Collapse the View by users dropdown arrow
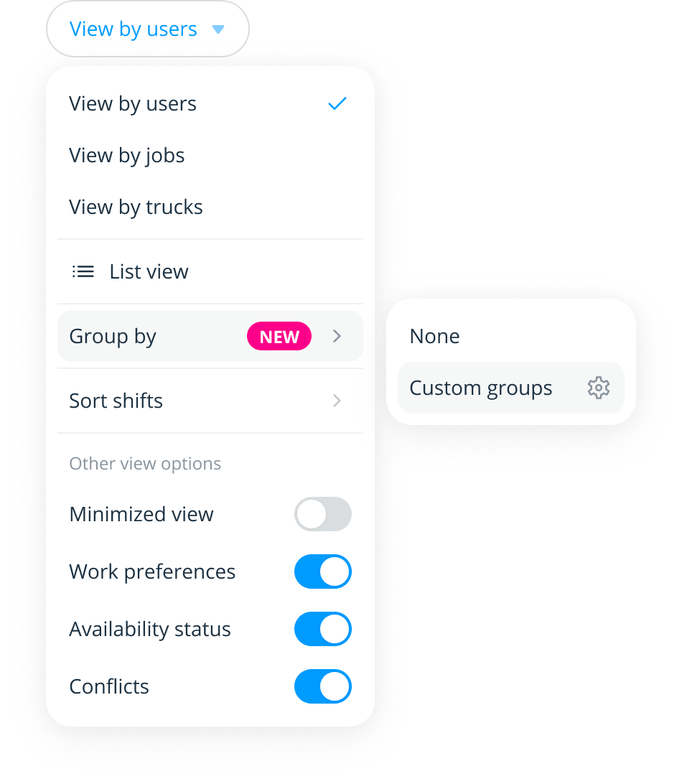The height and width of the screenshot is (784, 682). (x=218, y=29)
